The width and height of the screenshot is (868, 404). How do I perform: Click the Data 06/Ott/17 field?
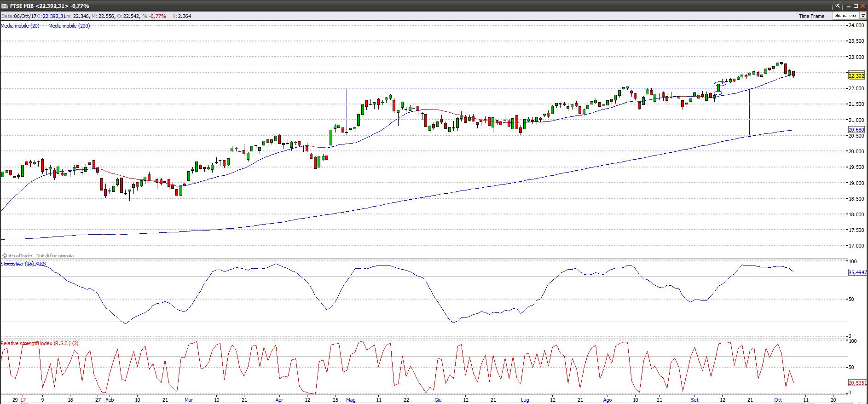click(x=18, y=16)
